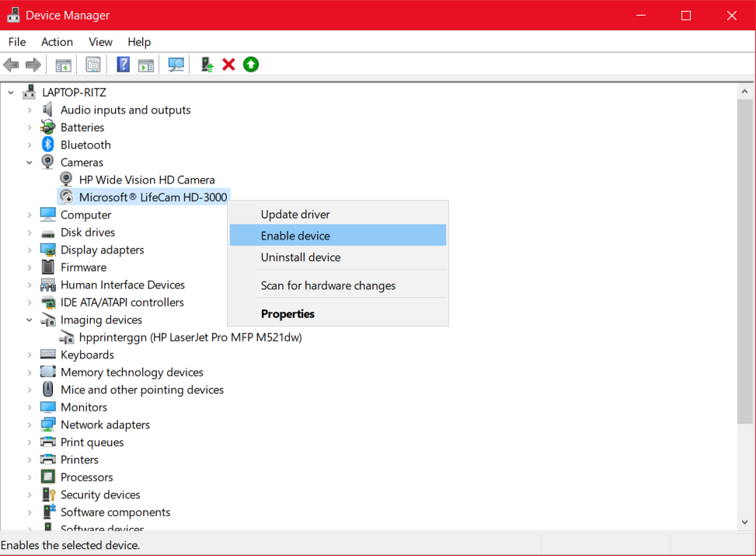
Task: Click the Software components icon
Action: tap(49, 512)
